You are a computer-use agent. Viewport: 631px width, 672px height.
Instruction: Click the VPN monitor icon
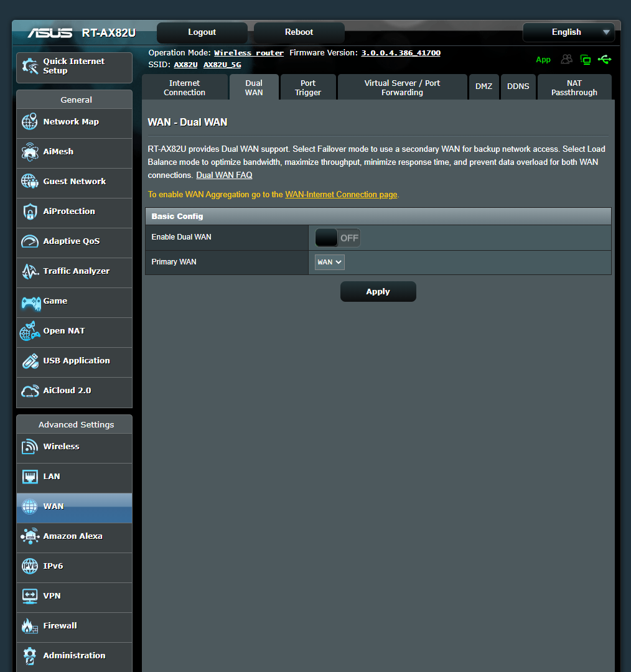[x=30, y=596]
